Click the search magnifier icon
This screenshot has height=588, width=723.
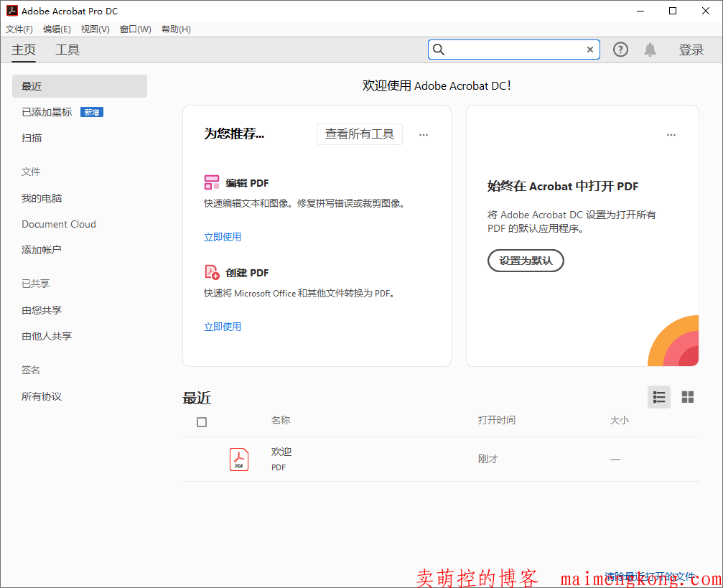pos(439,50)
